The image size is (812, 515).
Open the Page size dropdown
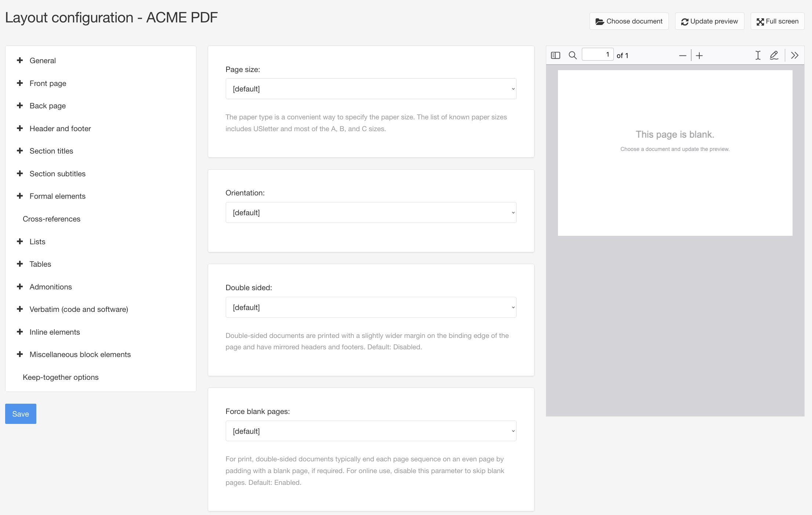coord(371,89)
